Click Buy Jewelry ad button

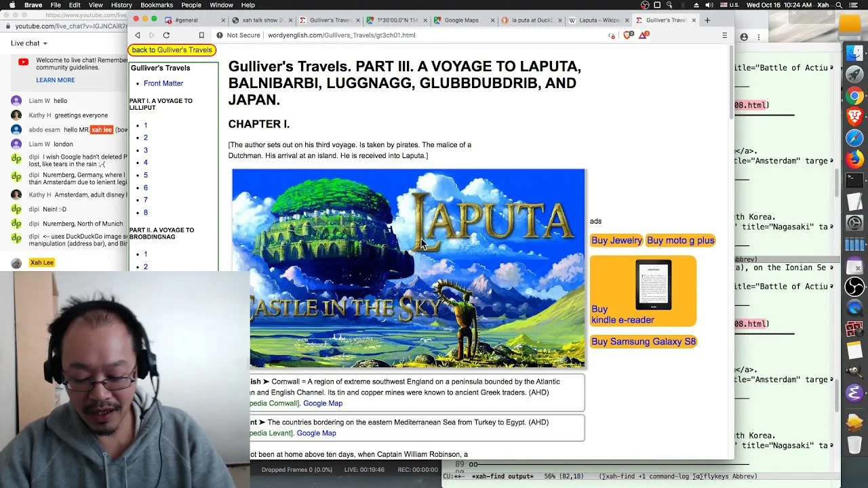(616, 241)
